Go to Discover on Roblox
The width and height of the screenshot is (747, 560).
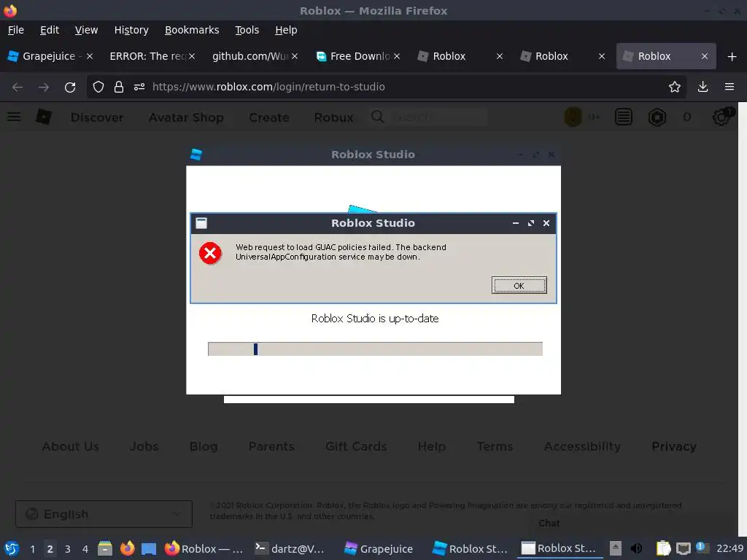97,117
